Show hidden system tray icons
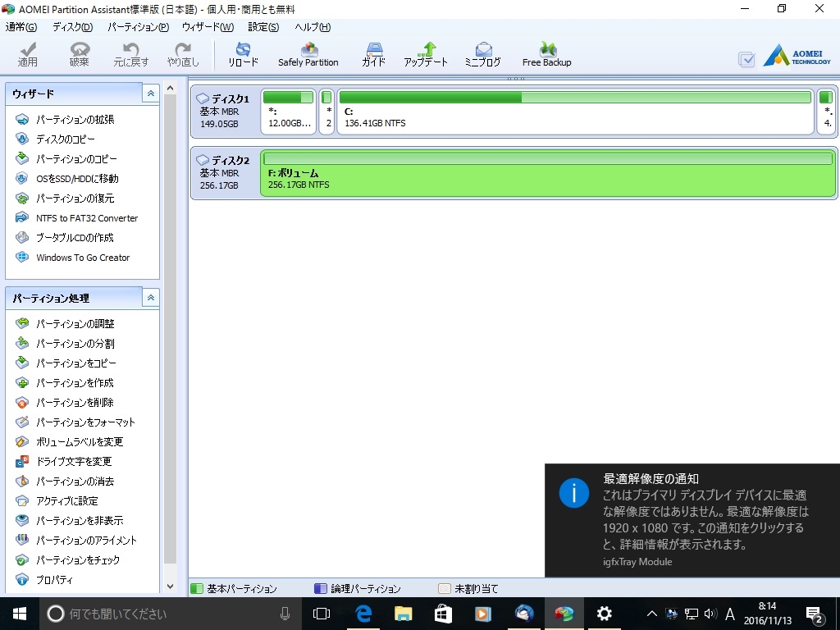The width and height of the screenshot is (840, 630). pos(651,614)
